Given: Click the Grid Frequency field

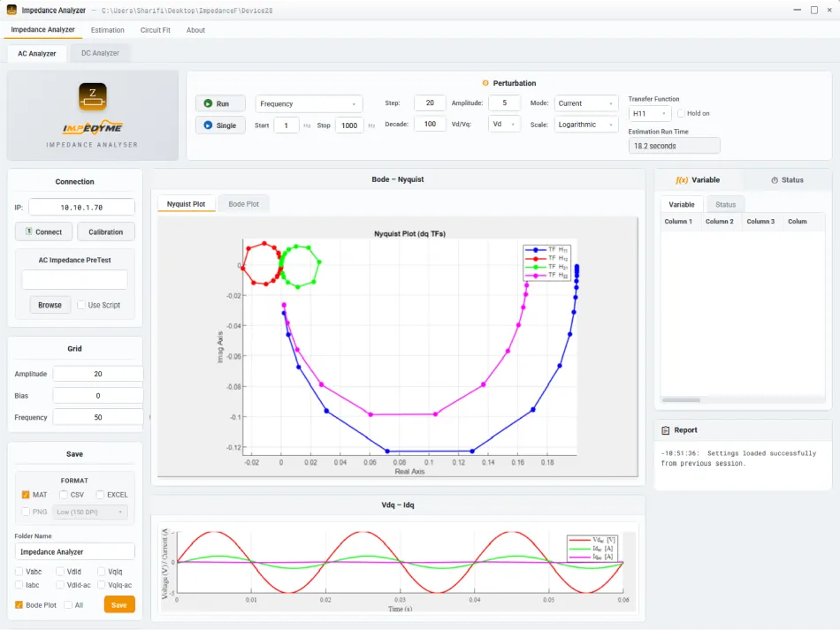Looking at the screenshot, I should [97, 417].
